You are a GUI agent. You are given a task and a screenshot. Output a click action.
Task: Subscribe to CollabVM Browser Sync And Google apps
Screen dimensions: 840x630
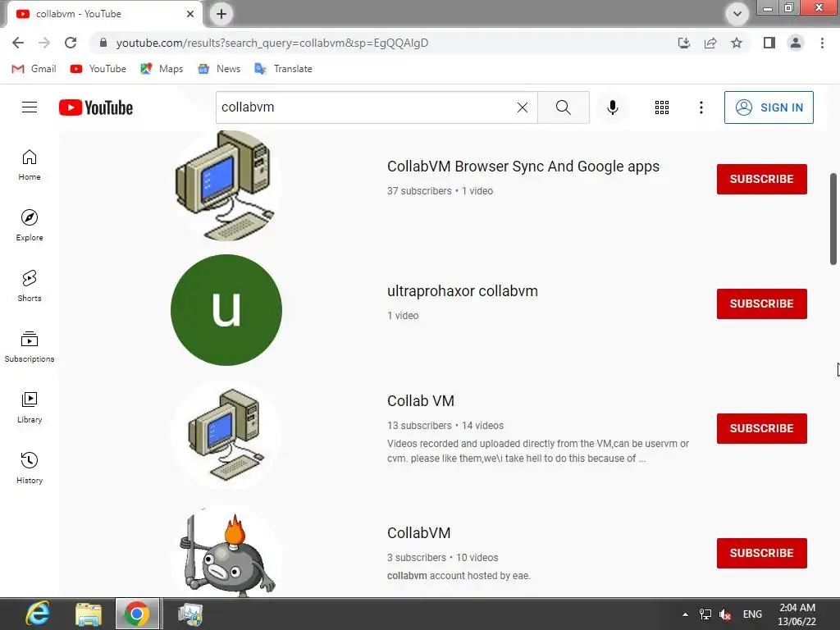(762, 179)
